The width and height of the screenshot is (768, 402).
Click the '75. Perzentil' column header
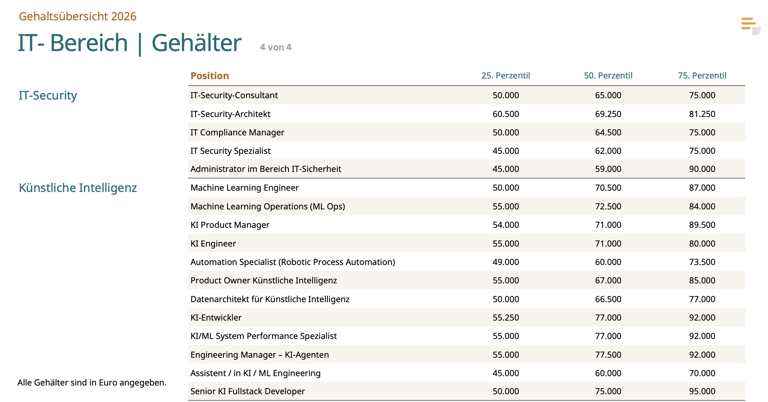tap(702, 76)
